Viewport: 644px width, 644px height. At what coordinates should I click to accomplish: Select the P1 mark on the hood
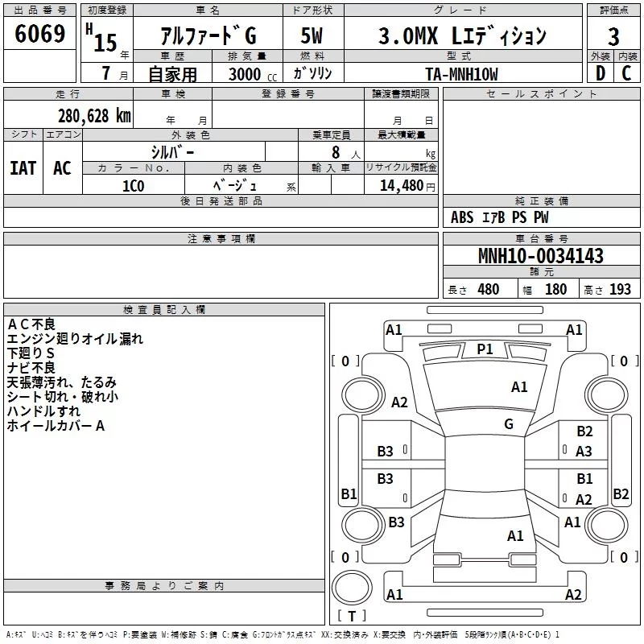[x=485, y=349]
